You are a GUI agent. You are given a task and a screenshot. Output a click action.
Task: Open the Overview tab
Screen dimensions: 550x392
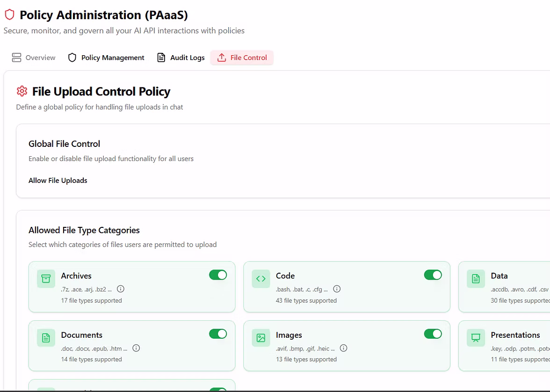point(34,58)
